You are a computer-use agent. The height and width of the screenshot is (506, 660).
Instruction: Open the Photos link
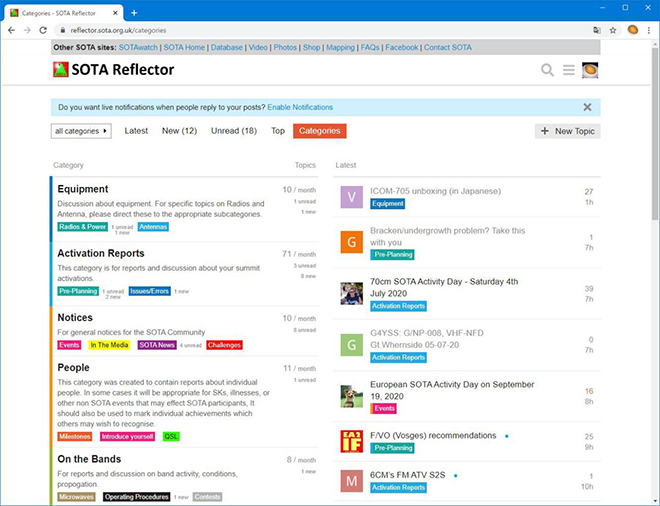(x=285, y=48)
